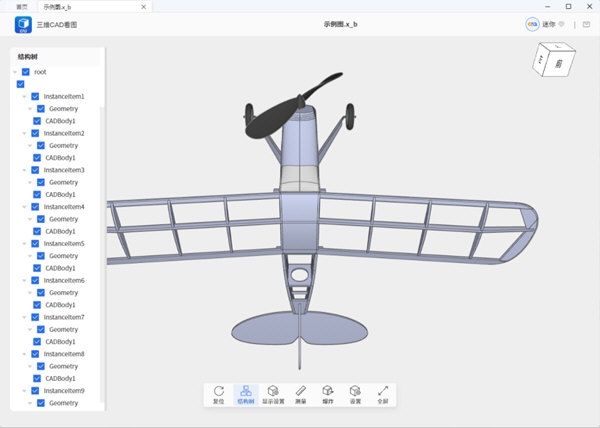Click the 前 face of view cube
This screenshot has height=428, width=600.
[x=559, y=63]
